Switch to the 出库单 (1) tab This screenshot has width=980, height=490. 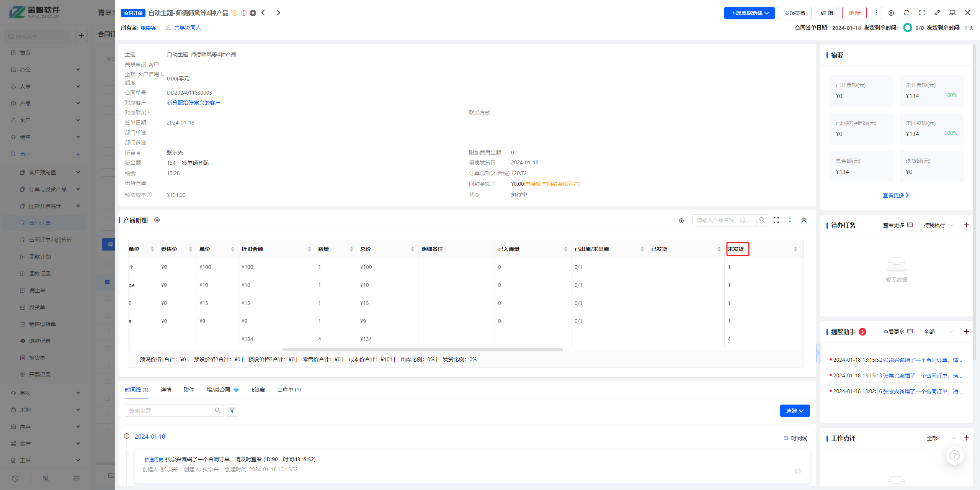pyautogui.click(x=289, y=390)
